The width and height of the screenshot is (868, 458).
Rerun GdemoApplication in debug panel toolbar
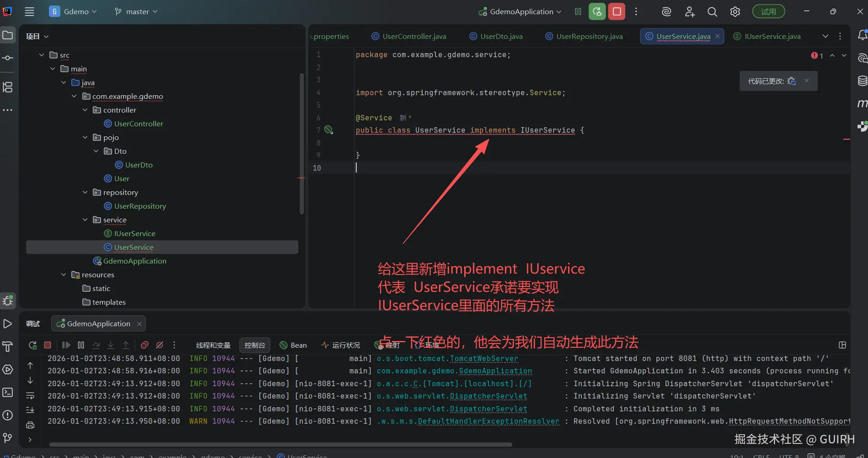pos(32,345)
